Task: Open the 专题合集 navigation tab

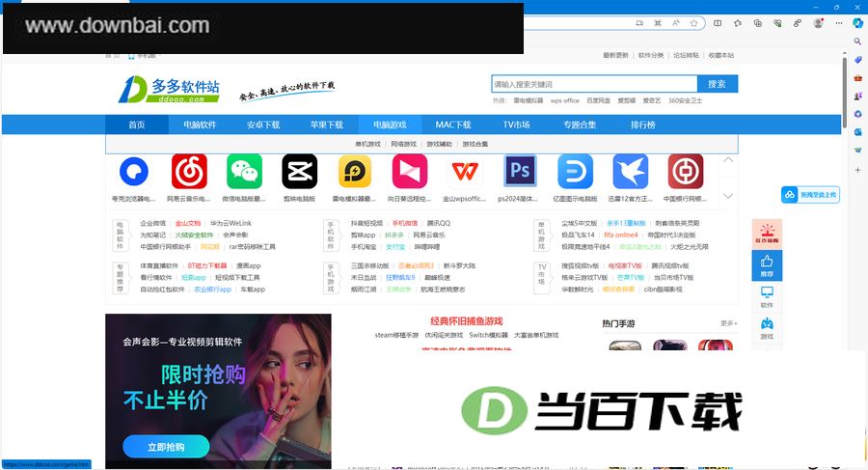Action: click(x=580, y=124)
